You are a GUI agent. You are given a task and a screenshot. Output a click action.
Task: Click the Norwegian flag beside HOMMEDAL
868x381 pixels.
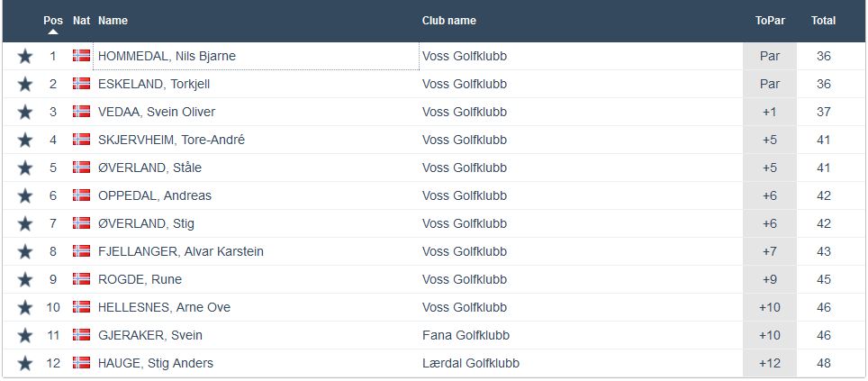pos(81,56)
